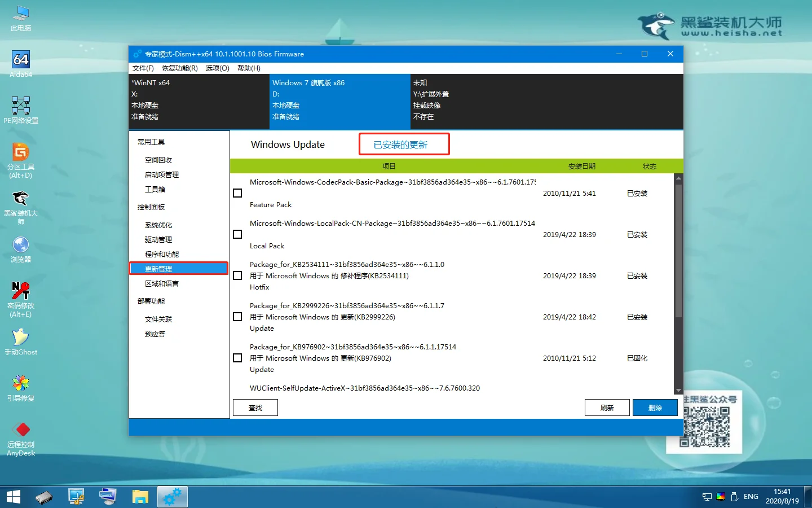Check the CodecPack-Basic-Package checkbox
Image resolution: width=812 pixels, height=508 pixels.
pos(237,193)
